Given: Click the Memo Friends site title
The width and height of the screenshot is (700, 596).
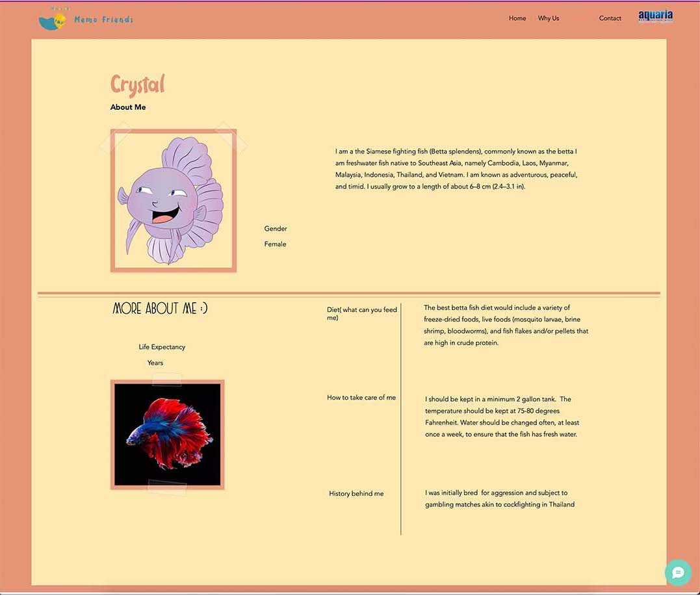Looking at the screenshot, I should click(103, 19).
